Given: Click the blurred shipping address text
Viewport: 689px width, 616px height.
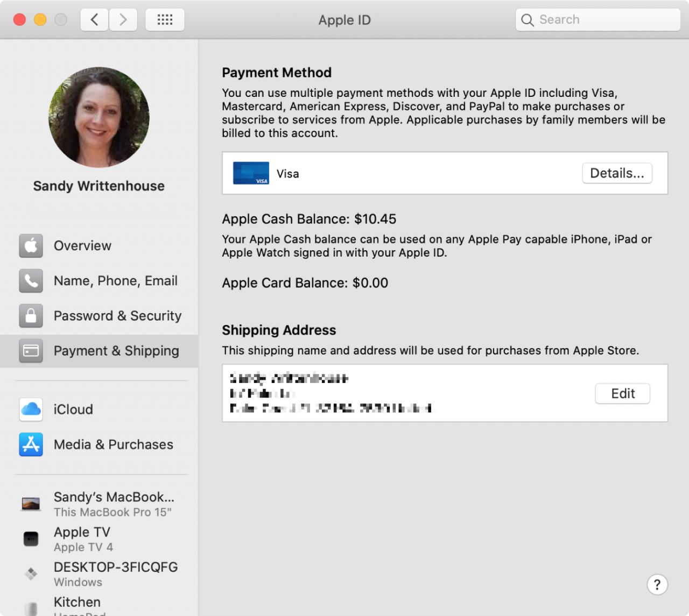Looking at the screenshot, I should tap(331, 393).
